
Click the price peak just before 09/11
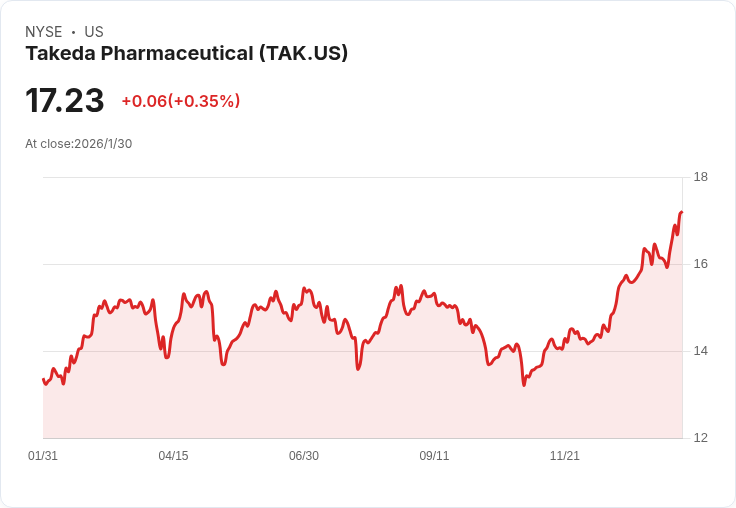click(401, 285)
